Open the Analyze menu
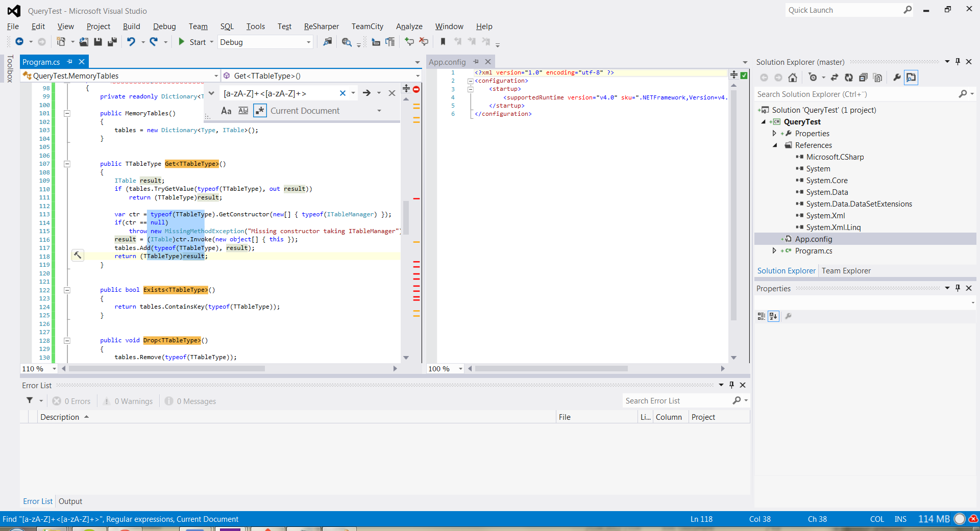 coord(409,27)
